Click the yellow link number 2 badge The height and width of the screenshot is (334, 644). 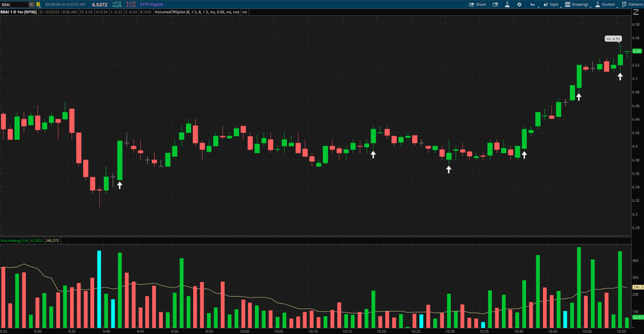38,4
